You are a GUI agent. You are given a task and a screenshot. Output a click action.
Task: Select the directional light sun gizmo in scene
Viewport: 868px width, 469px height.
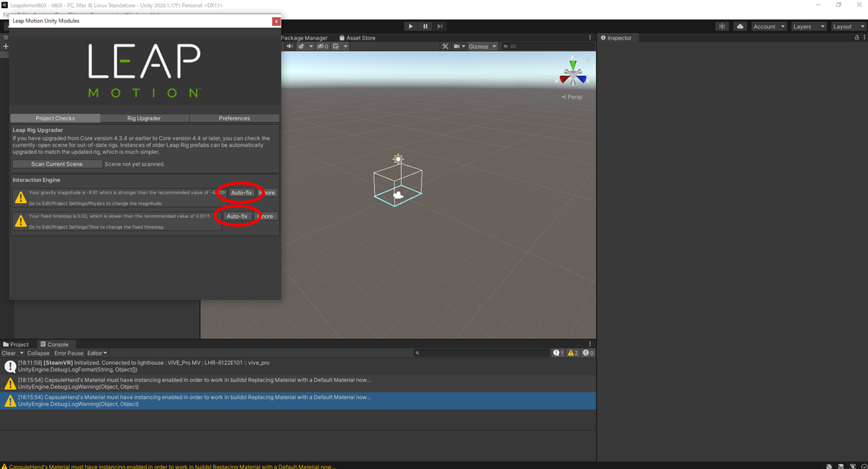pos(398,158)
